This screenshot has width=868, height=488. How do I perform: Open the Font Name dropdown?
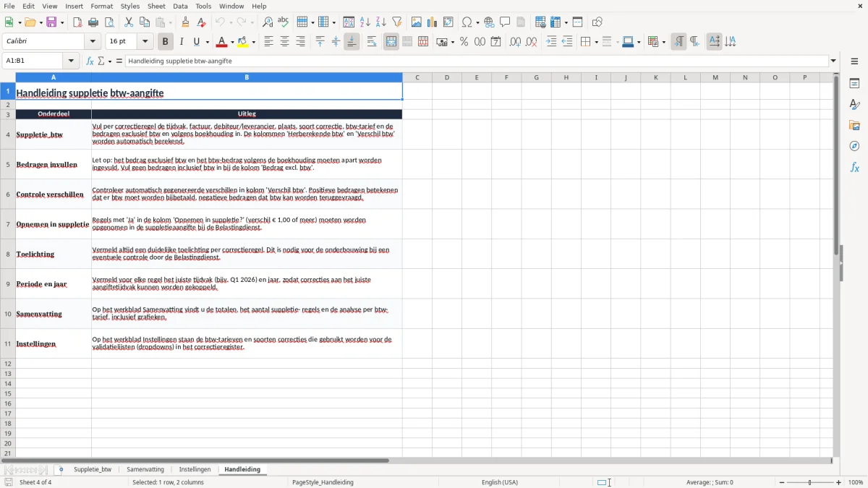point(93,42)
